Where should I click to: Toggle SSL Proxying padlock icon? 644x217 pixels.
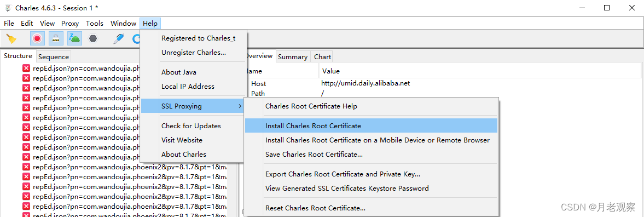click(55, 38)
